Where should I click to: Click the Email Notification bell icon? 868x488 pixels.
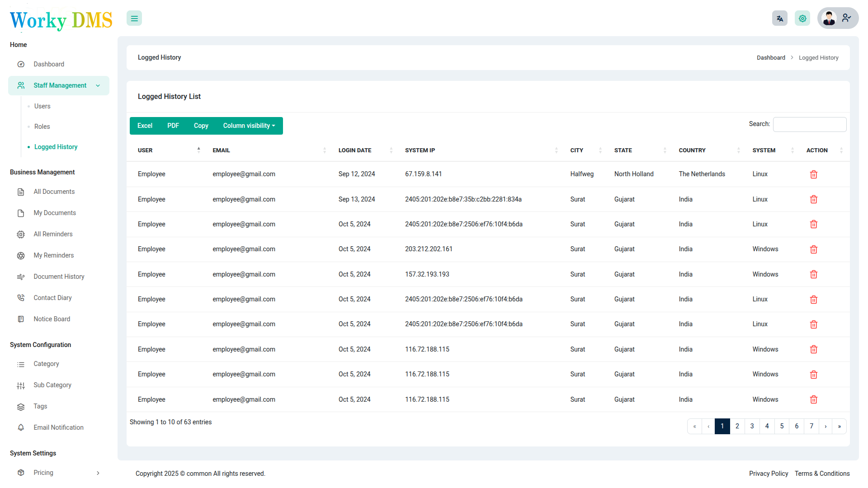pos(21,427)
